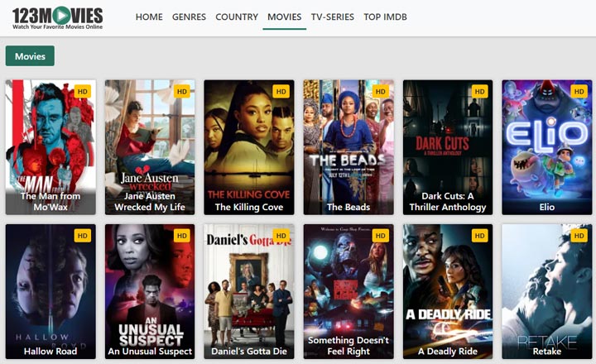Click the 'Elio' caption text
Image resolution: width=596 pixels, height=364 pixels.
pyautogui.click(x=547, y=207)
